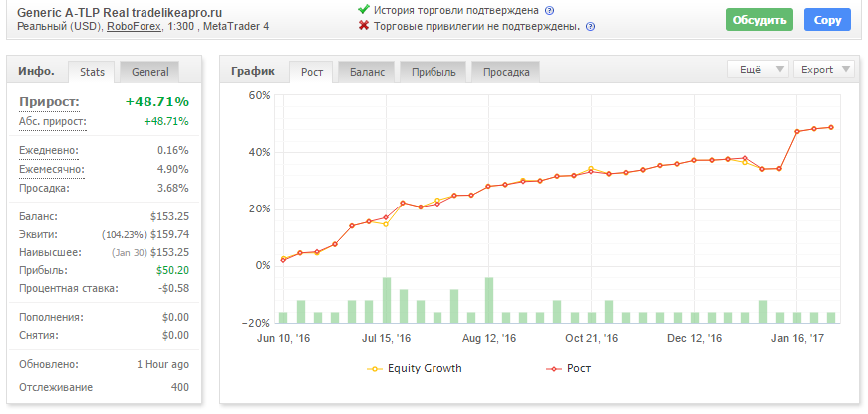The image size is (868, 414).
Task: Click the last data point on growth chart
Action: pos(831,127)
